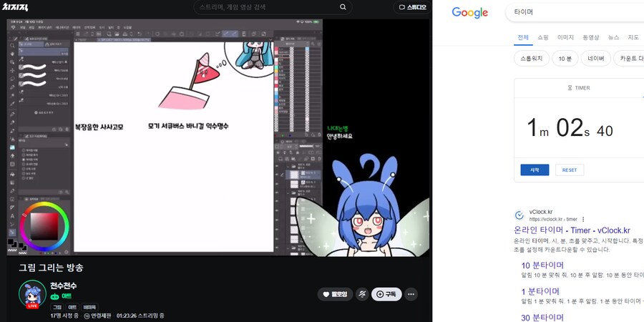Select the Text A tool in streamed art app

(12, 216)
